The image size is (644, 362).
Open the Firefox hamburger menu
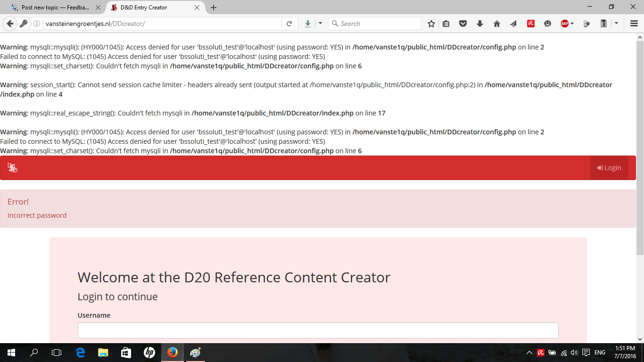634,24
